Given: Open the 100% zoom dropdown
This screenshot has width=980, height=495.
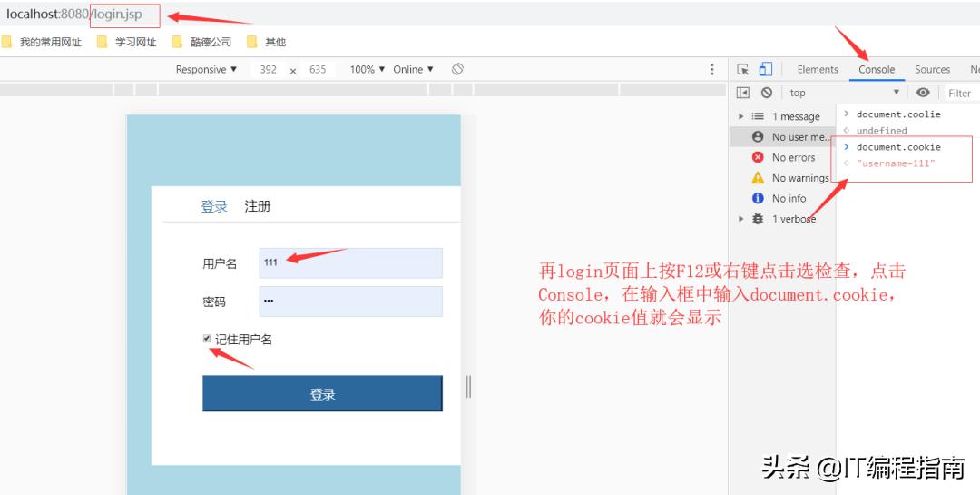Looking at the screenshot, I should point(367,69).
